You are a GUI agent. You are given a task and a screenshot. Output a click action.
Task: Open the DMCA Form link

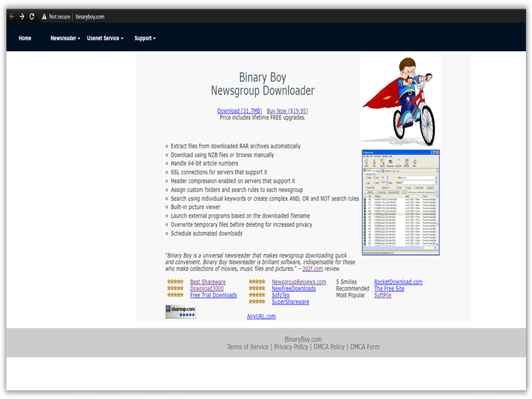(x=364, y=346)
